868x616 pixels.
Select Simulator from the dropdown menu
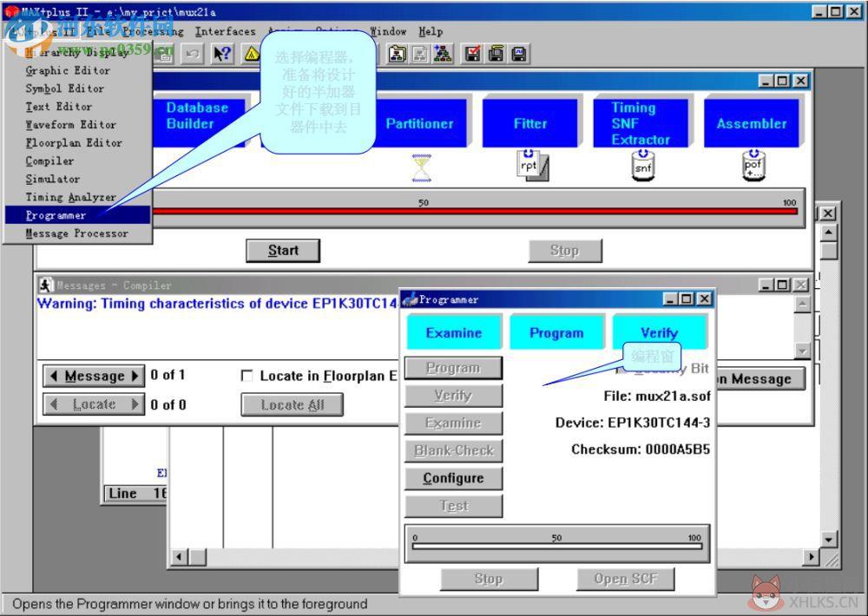pyautogui.click(x=77, y=180)
